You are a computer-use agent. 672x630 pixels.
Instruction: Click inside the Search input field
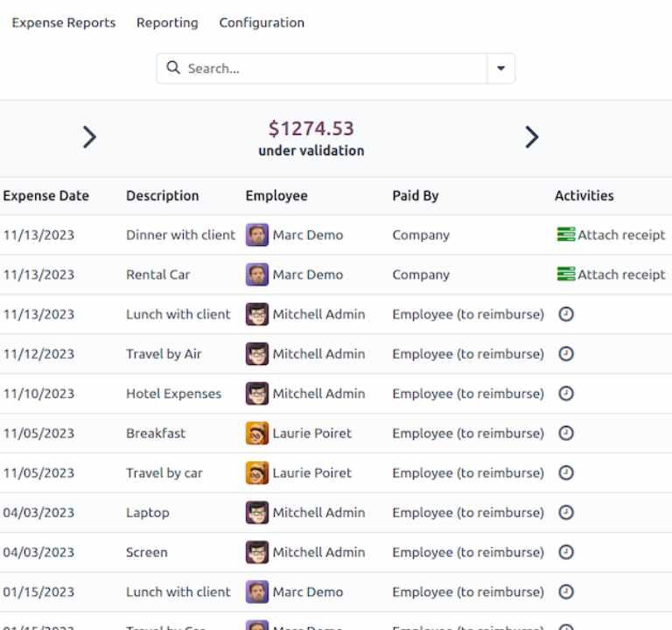332,68
